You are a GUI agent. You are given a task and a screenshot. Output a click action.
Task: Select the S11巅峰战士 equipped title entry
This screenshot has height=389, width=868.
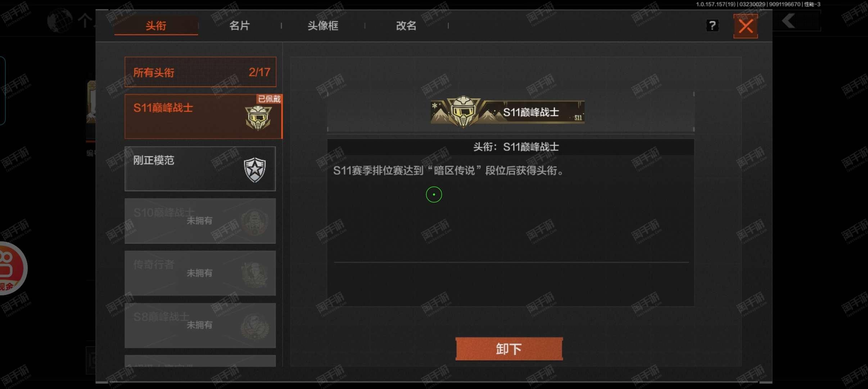(203, 116)
